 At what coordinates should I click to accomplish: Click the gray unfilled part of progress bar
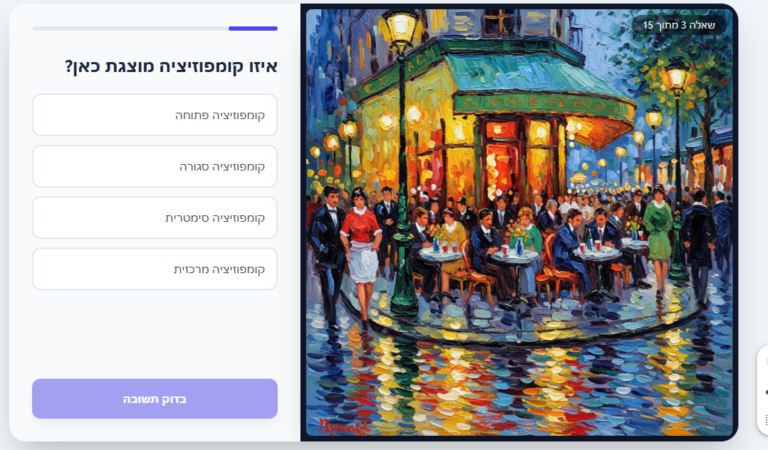point(130,28)
